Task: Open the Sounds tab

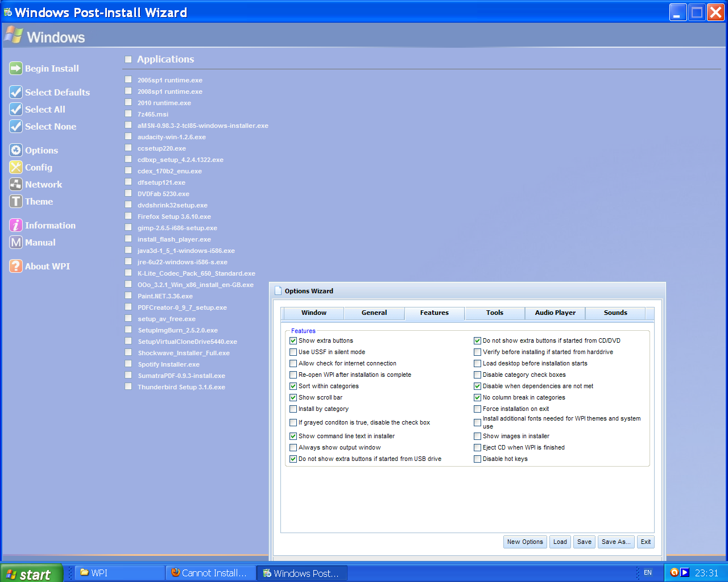Action: click(x=615, y=313)
